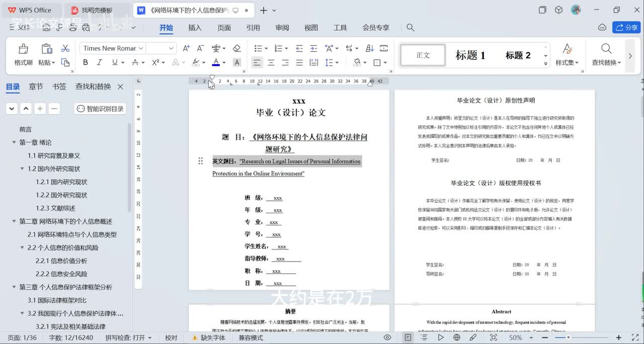Center align the paragraph text
Screen dimensions: 644x344
(271, 62)
